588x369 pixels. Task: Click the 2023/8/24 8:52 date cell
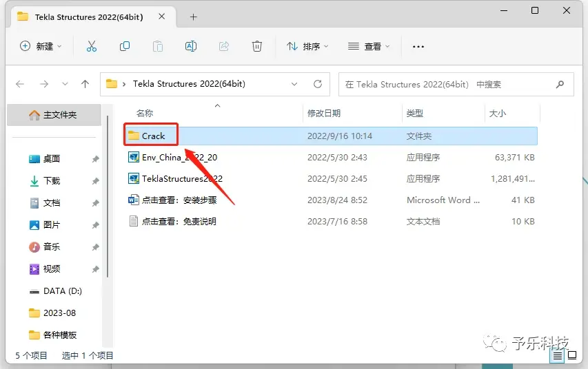tap(337, 200)
